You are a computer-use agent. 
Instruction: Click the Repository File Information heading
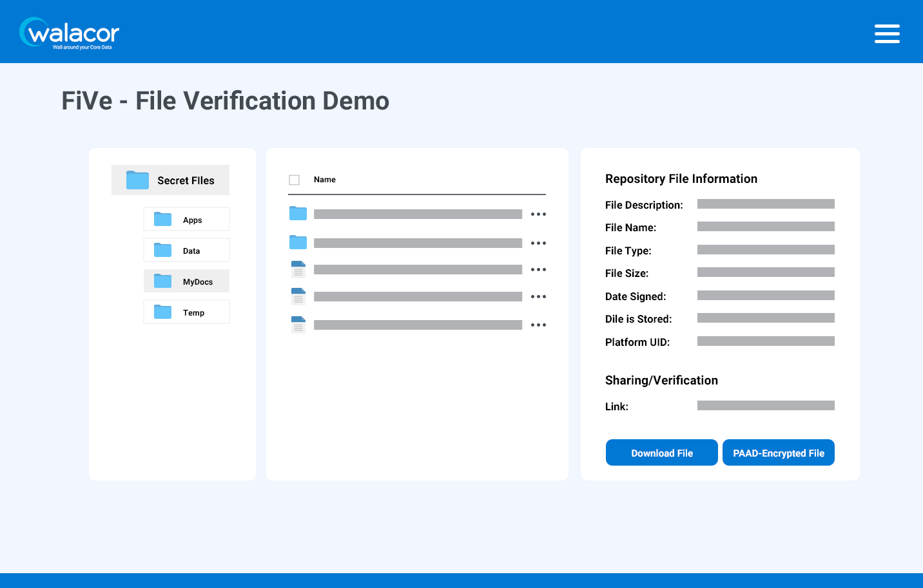click(x=681, y=179)
